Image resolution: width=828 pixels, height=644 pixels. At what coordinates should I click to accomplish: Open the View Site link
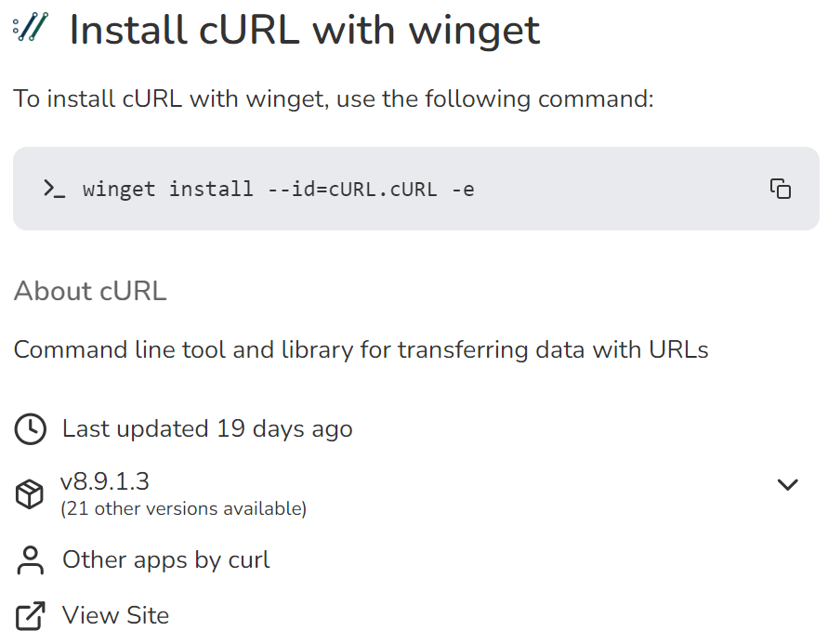click(x=115, y=615)
